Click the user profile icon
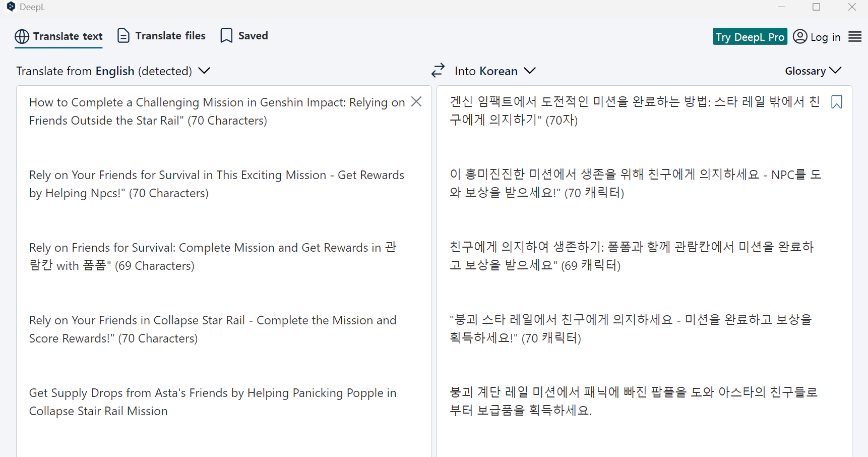 pyautogui.click(x=800, y=36)
